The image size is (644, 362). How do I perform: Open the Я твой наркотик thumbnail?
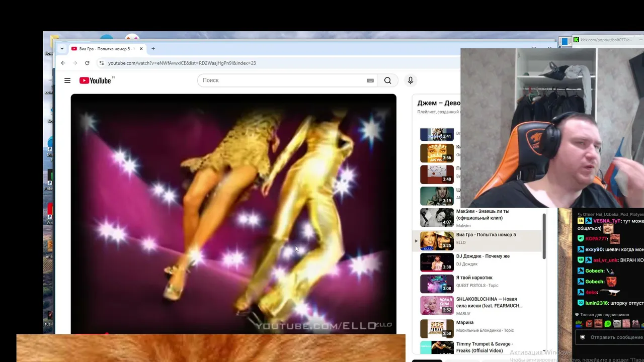pos(437,284)
